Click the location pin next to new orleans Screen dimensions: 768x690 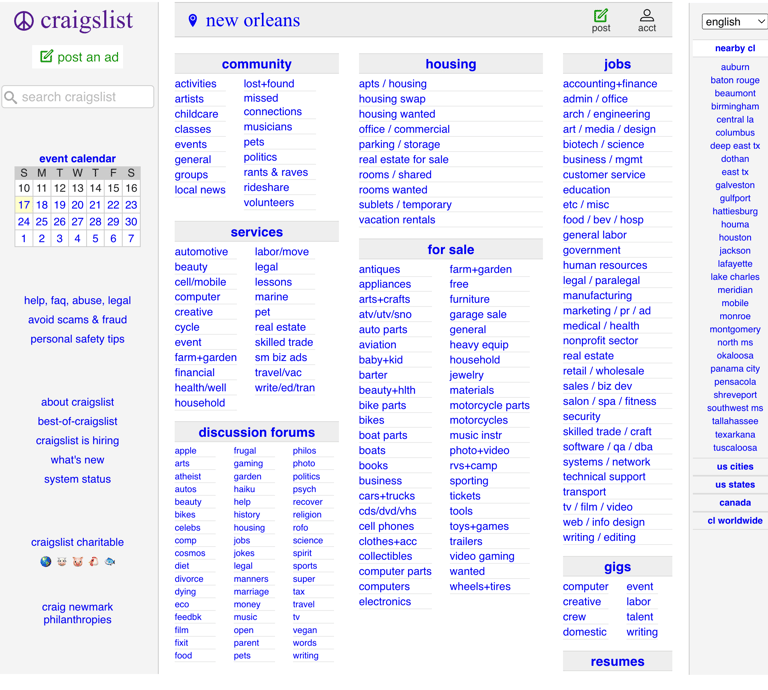192,20
